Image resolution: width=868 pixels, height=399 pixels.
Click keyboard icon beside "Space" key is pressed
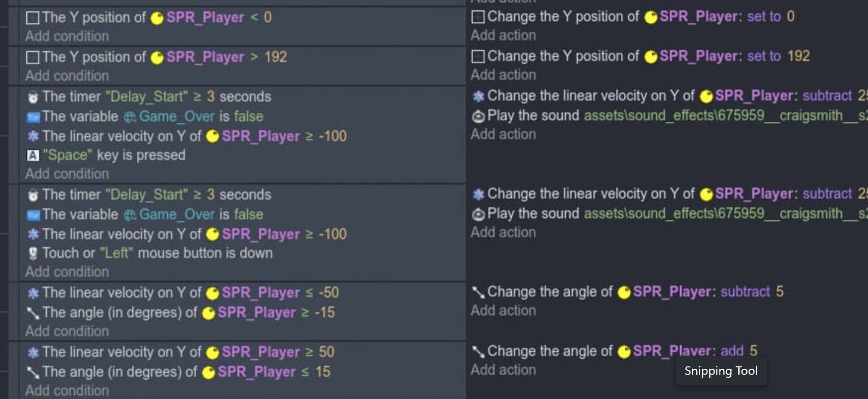tap(33, 155)
